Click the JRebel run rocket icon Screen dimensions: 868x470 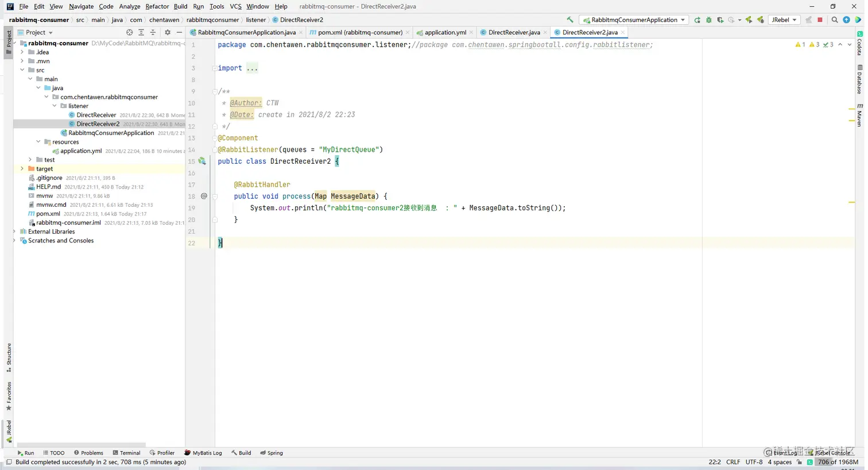[749, 20]
